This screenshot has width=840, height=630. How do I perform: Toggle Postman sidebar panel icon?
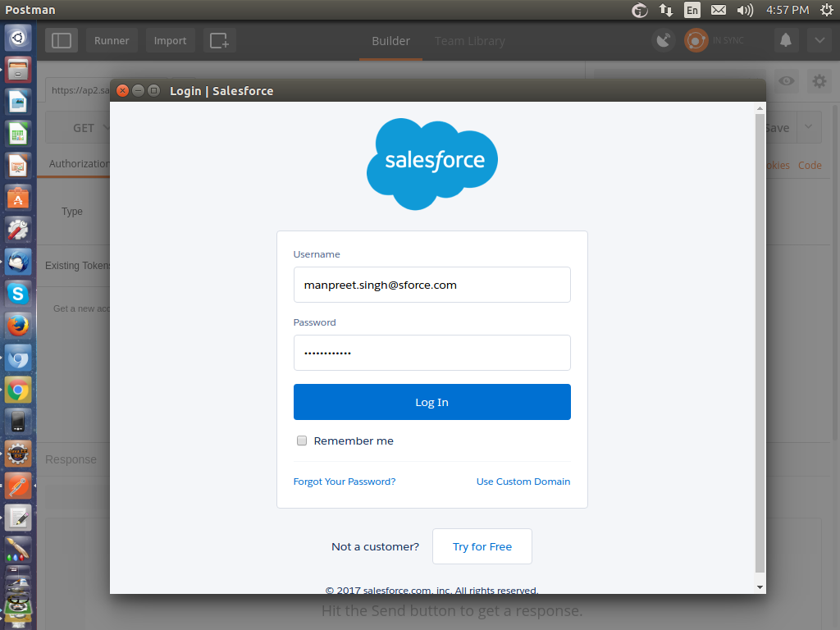click(62, 41)
